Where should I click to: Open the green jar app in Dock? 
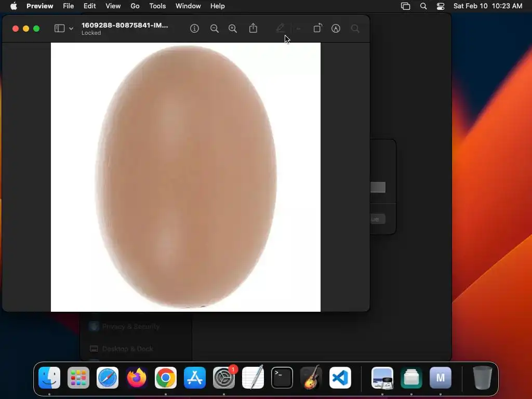[x=411, y=378]
